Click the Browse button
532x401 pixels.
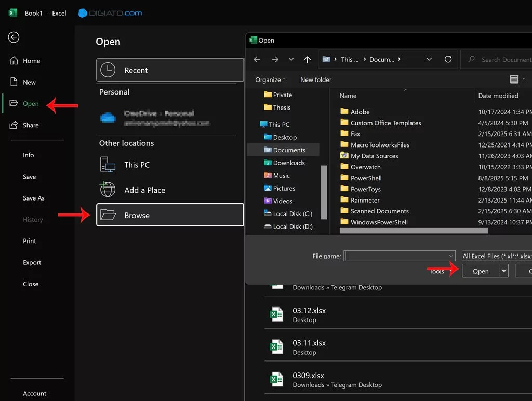[x=170, y=215]
